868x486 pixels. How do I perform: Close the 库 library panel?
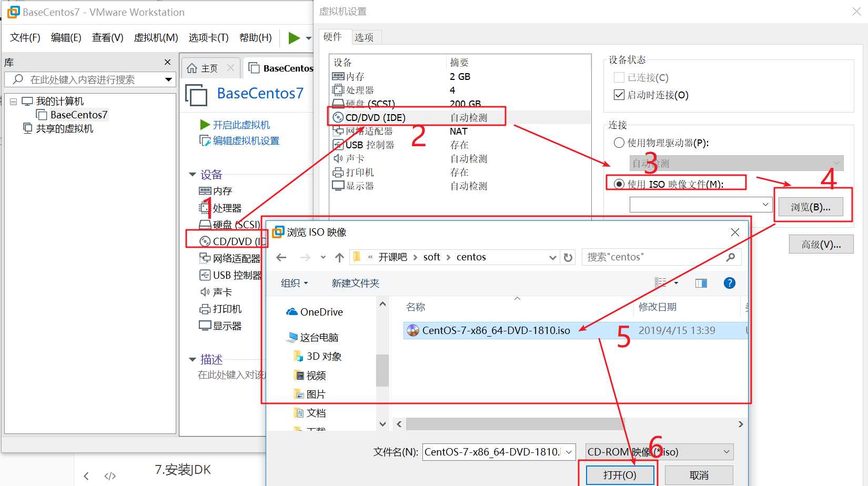[x=167, y=62]
